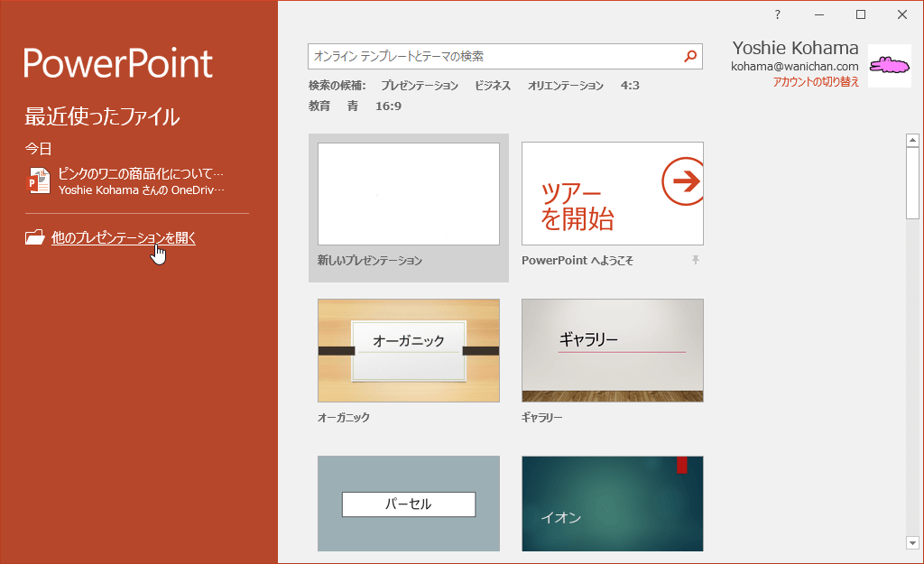Select suggested search 16:9
Viewport: 924px width, 564px height.
click(388, 106)
